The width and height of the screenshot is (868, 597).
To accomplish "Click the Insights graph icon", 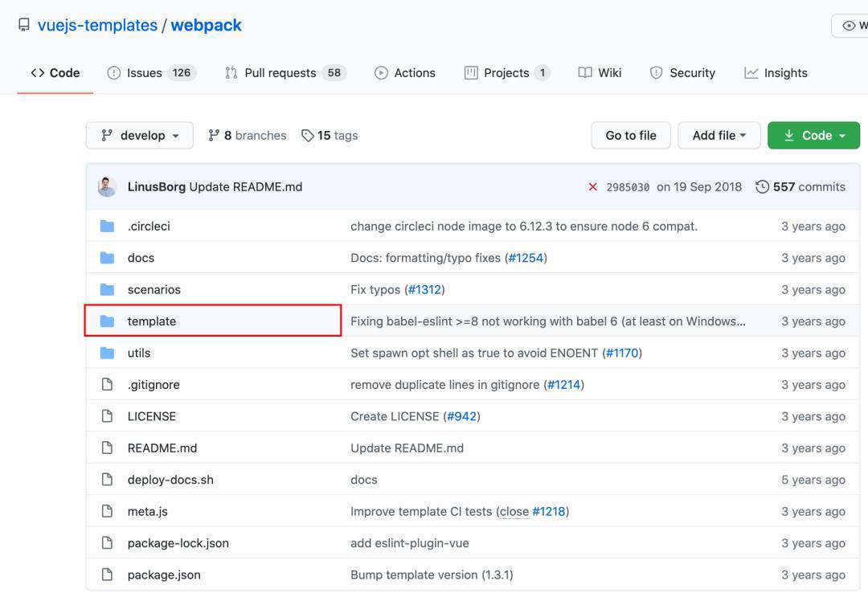I will point(751,73).
